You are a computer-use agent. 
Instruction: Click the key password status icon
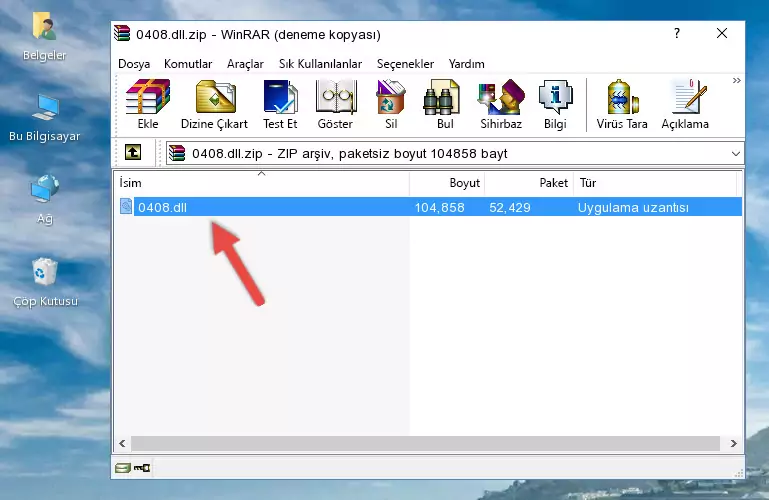pos(142,468)
